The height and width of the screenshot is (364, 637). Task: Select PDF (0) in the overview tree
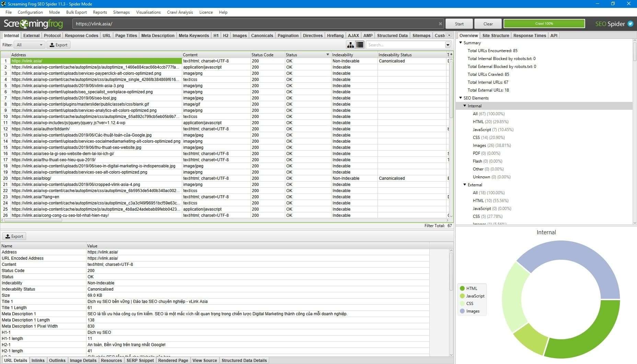pos(486,153)
